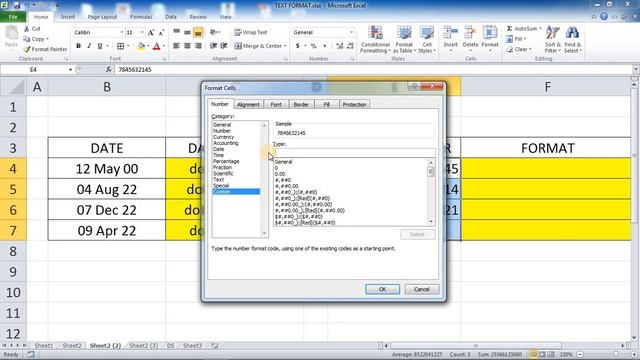Open the Font name Calibri dropdown
Screen dimensions: 640x360
[x=122, y=32]
